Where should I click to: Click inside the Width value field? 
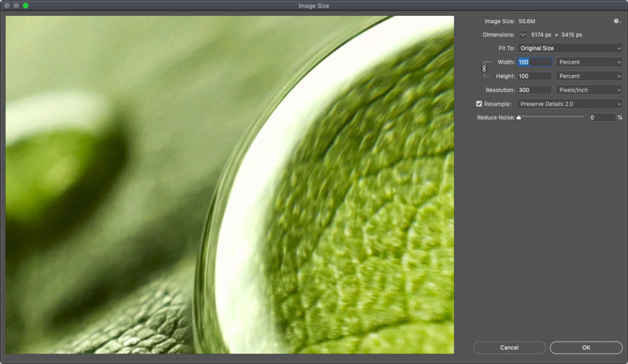pyautogui.click(x=533, y=62)
